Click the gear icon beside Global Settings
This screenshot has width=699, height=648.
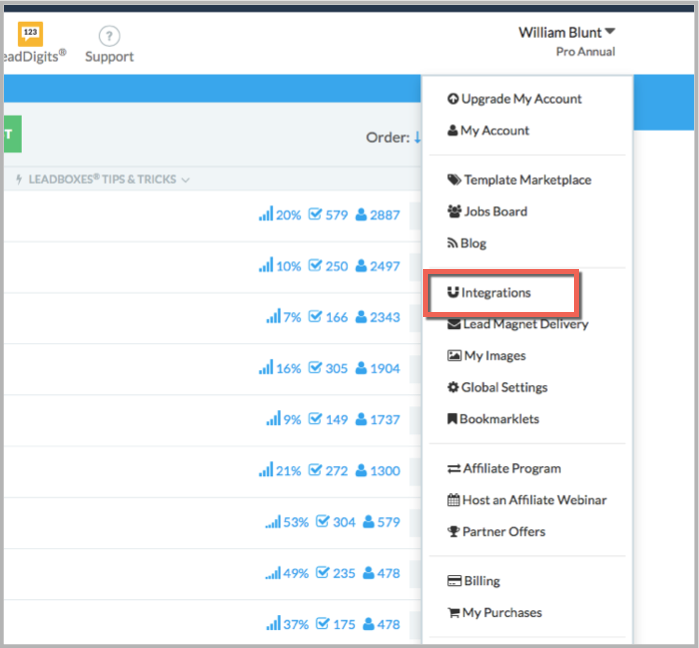tap(453, 387)
